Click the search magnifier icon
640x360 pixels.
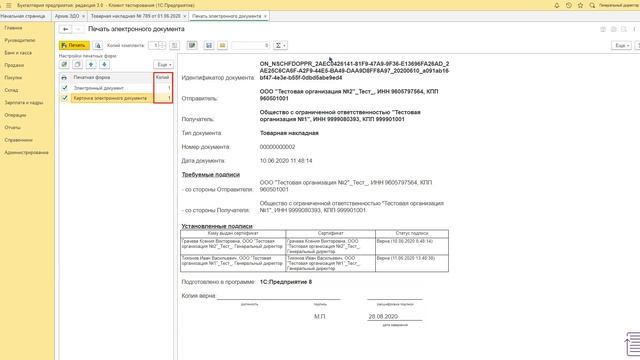point(592,5)
